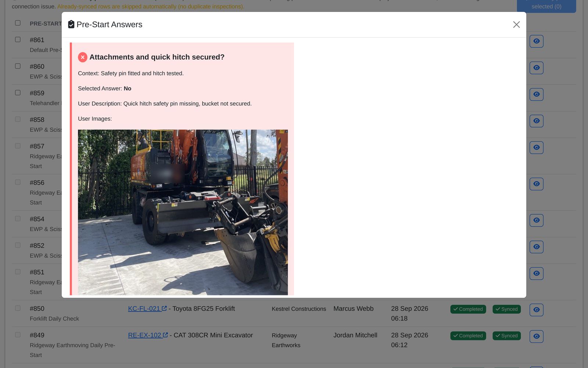View answers for pre-start #858
This screenshot has height=368, width=588.
click(536, 121)
